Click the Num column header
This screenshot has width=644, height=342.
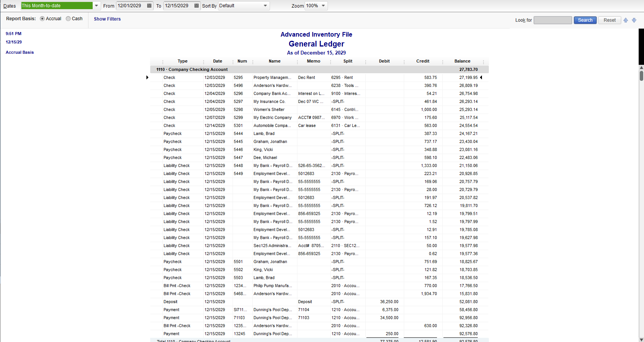click(242, 61)
